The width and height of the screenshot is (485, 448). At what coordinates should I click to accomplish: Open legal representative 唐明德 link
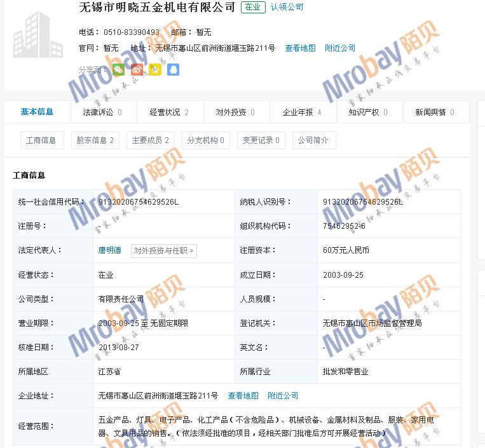109,251
